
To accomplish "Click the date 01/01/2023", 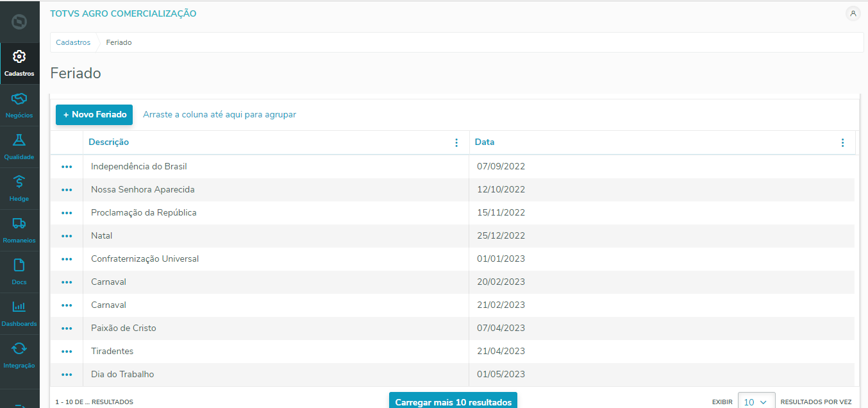I will point(501,259).
